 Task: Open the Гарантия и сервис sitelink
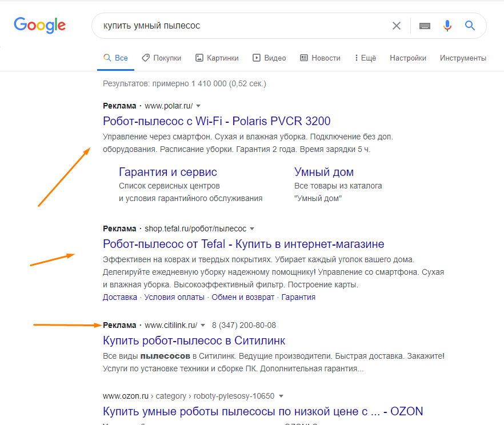point(168,172)
